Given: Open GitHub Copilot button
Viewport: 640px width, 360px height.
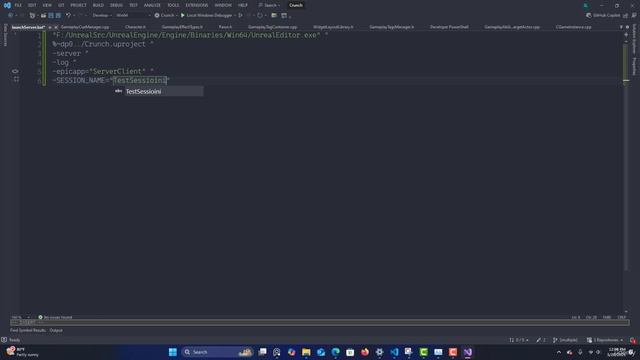Looking at the screenshot, I should tap(603, 15).
